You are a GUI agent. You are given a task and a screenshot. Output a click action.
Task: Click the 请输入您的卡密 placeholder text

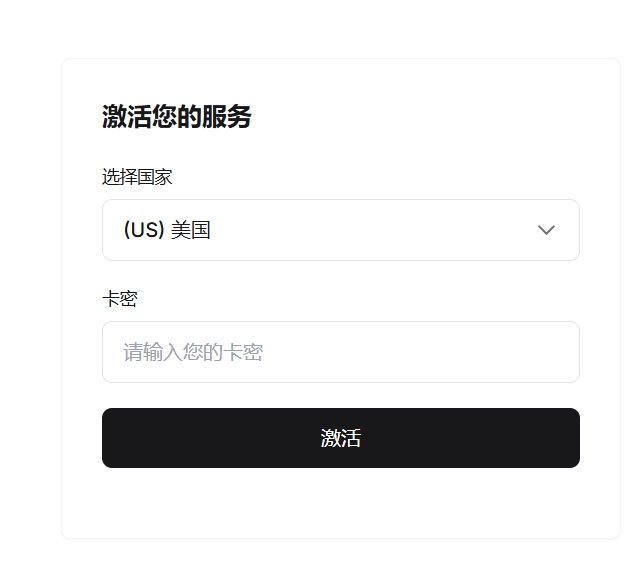point(193,352)
